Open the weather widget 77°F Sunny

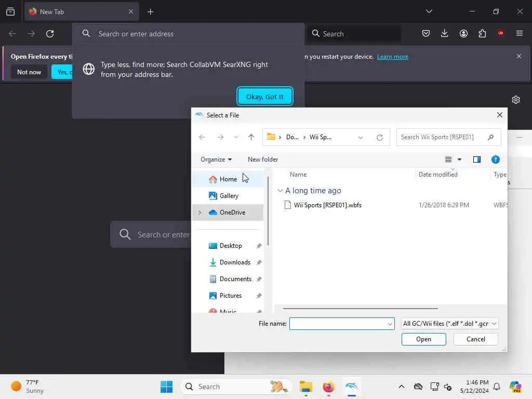click(x=28, y=387)
